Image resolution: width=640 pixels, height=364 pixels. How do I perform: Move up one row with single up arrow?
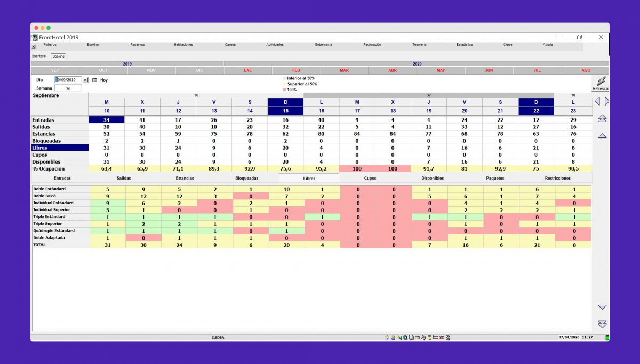[602, 136]
